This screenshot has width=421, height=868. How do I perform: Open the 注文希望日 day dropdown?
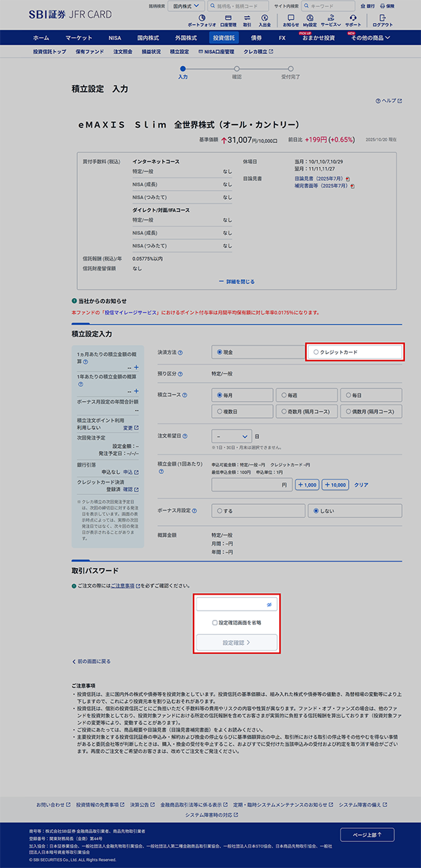[231, 435]
